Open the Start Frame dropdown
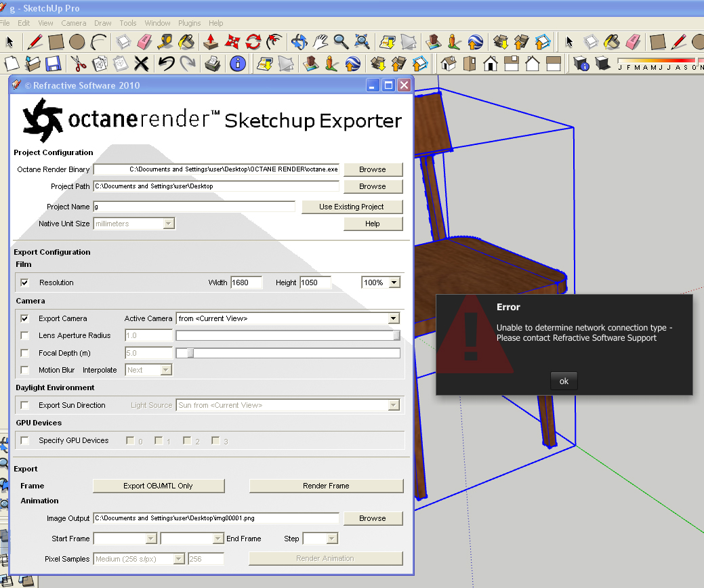704x588 pixels. pyautogui.click(x=151, y=538)
